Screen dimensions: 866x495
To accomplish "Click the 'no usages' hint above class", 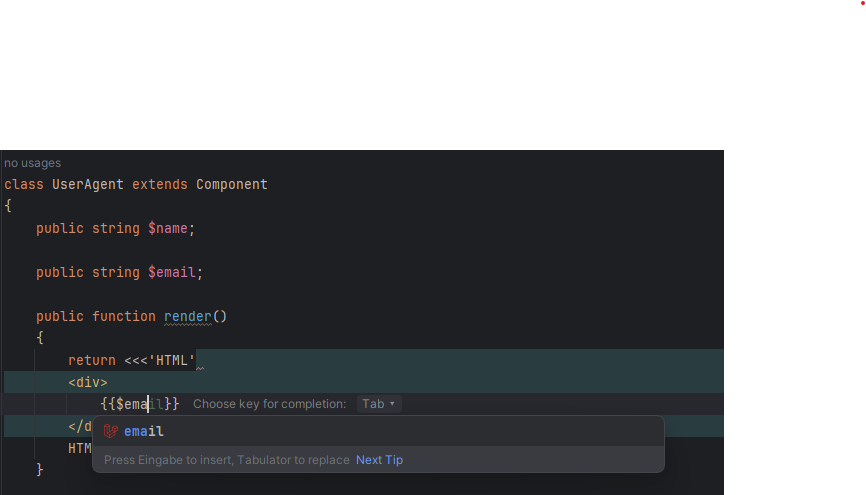I will point(33,163).
